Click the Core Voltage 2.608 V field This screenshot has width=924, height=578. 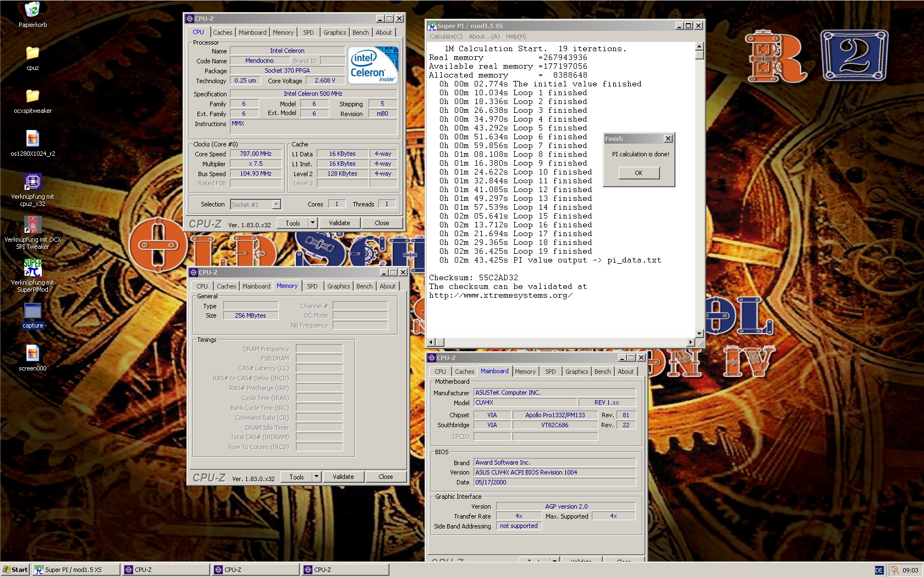324,80
